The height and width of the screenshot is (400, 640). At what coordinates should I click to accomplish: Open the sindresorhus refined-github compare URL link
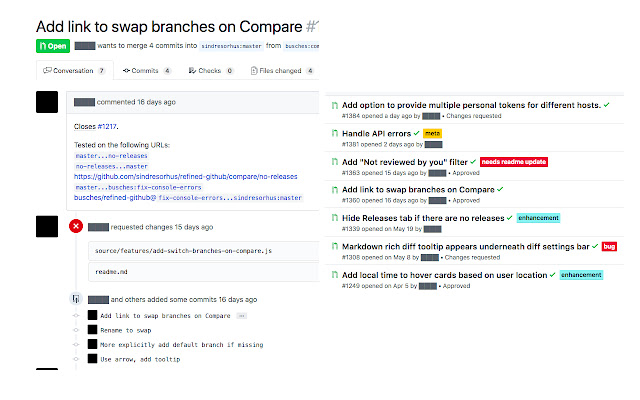tap(187, 175)
